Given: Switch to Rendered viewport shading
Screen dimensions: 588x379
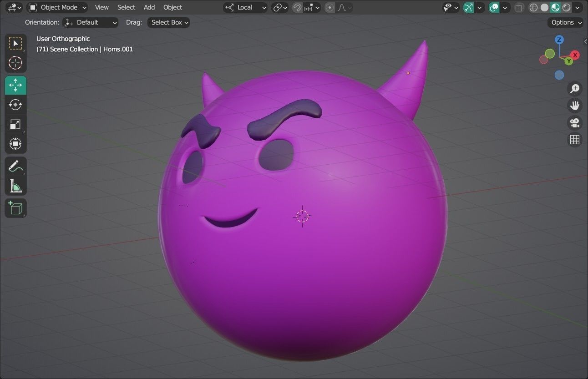Looking at the screenshot, I should (x=566, y=7).
